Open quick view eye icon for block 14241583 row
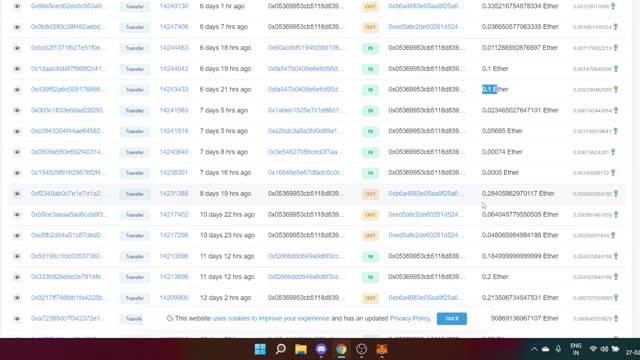640x360 pixels. pyautogui.click(x=17, y=110)
